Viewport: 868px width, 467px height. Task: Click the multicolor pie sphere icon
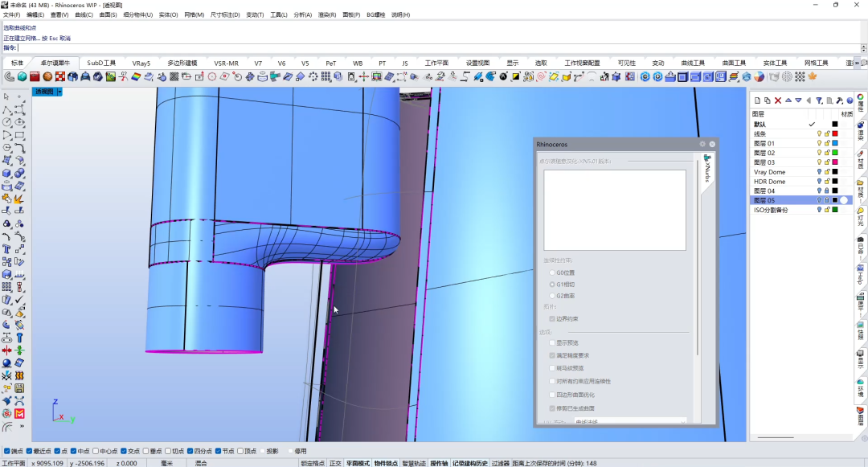point(759,77)
